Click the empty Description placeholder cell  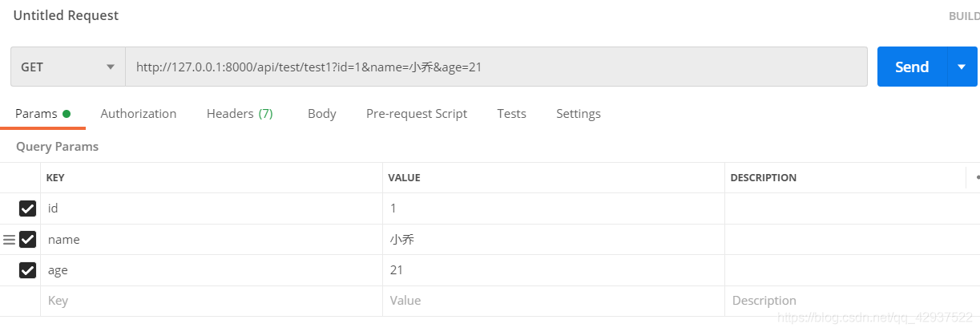841,301
